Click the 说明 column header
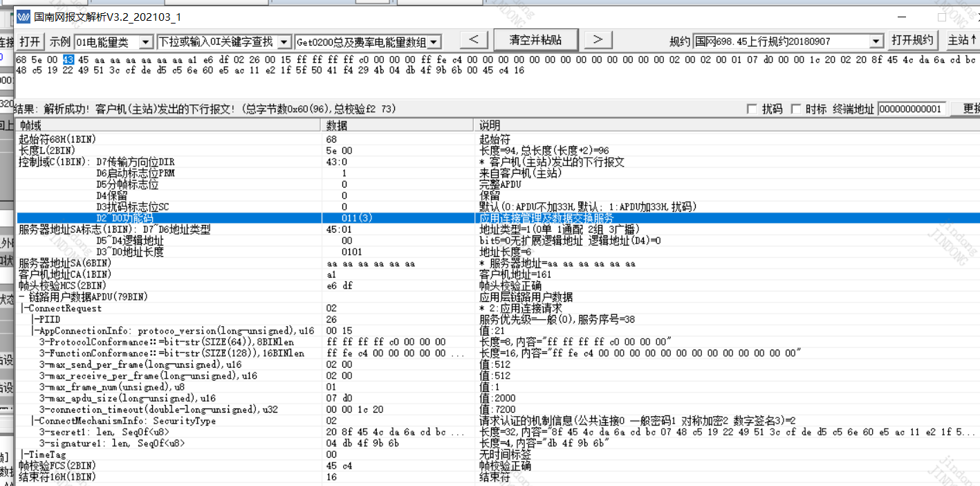Image resolution: width=980 pixels, height=486 pixels. pyautogui.click(x=727, y=125)
